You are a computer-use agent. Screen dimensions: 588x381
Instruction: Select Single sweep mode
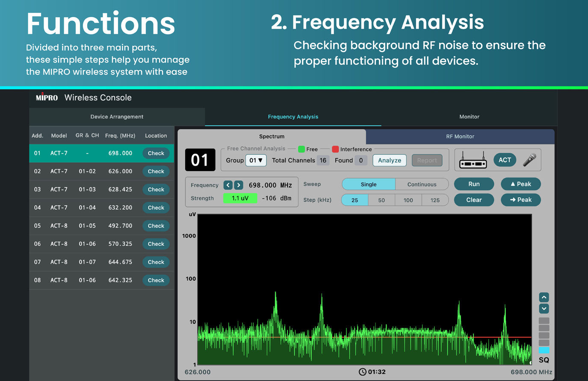click(368, 185)
